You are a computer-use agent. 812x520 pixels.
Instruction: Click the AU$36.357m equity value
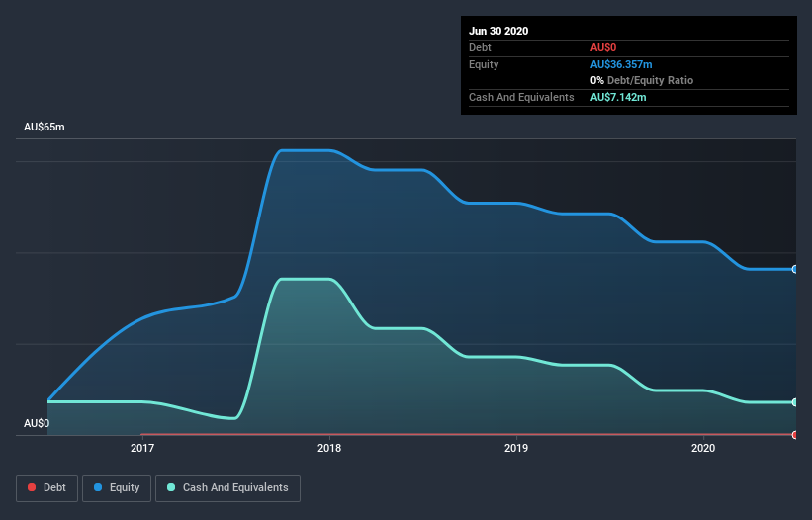(621, 64)
